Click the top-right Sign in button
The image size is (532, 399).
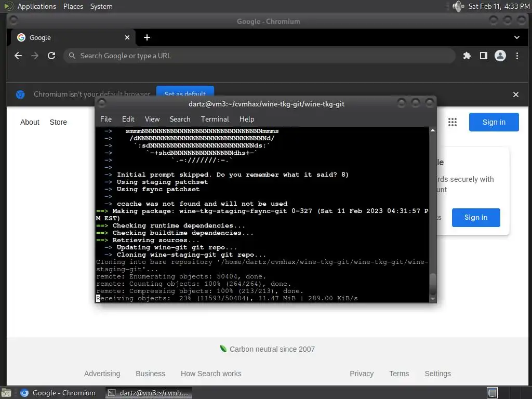tap(494, 122)
